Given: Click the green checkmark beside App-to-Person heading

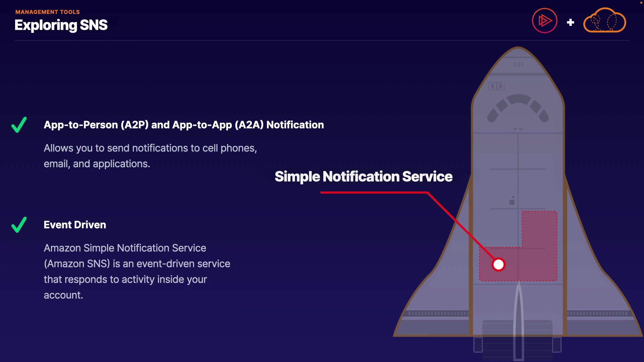Looking at the screenshot, I should point(19,125).
